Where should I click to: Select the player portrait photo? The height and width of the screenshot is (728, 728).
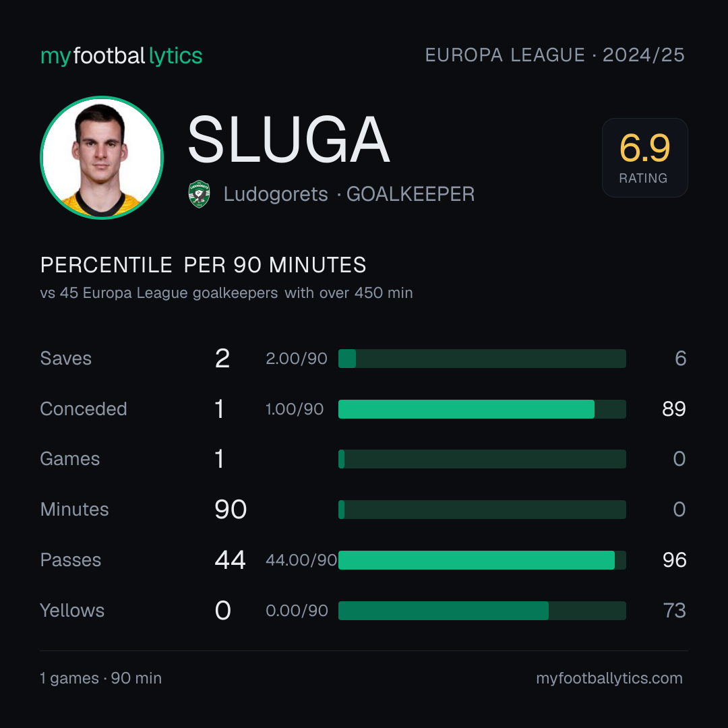(x=102, y=157)
